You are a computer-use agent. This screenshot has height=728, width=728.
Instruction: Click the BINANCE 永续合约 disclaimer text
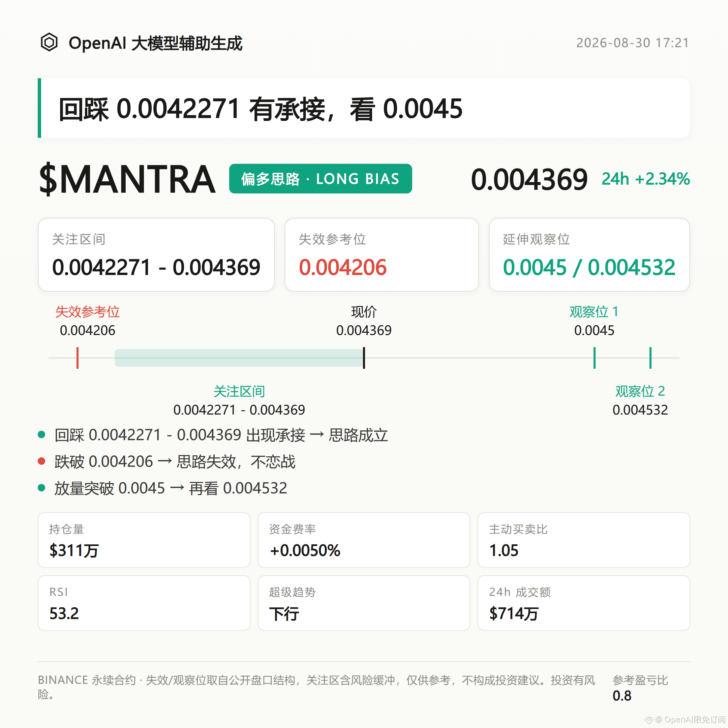tap(316, 687)
